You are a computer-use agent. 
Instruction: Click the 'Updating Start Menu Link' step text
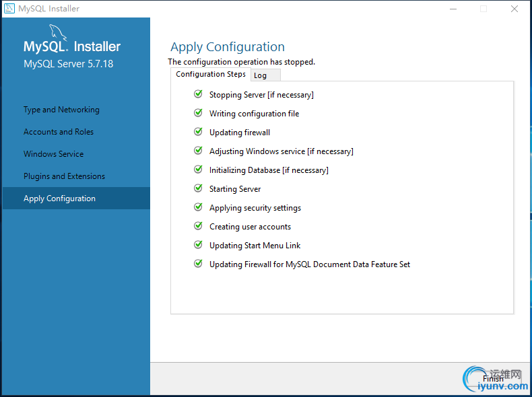point(255,246)
